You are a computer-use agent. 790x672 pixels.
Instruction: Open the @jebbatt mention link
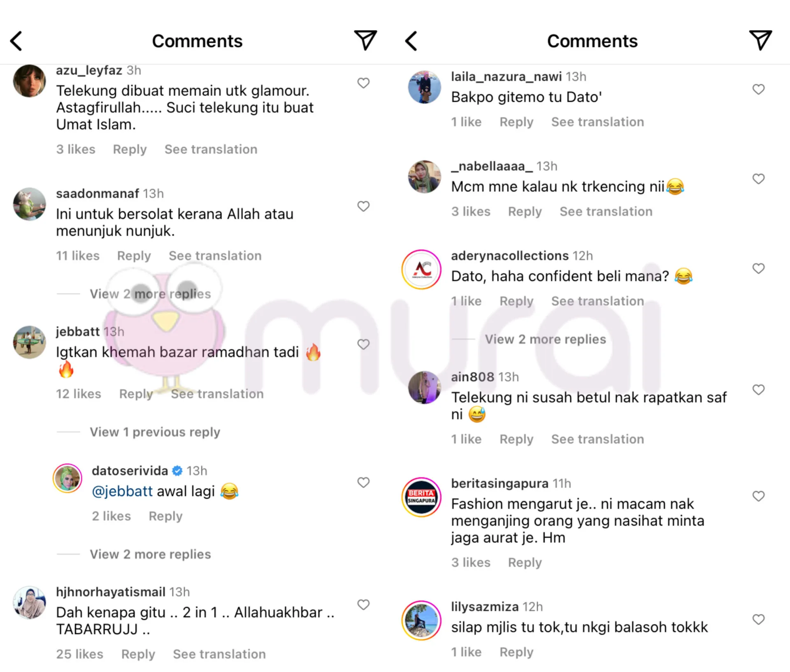pyautogui.click(x=122, y=491)
